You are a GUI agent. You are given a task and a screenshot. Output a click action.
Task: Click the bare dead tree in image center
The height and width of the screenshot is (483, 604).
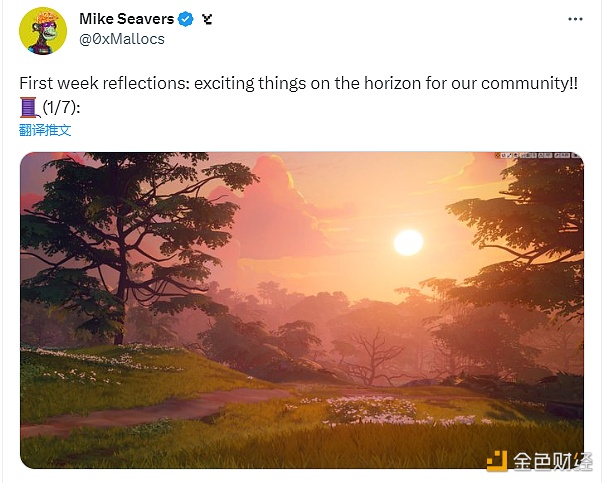click(x=369, y=356)
